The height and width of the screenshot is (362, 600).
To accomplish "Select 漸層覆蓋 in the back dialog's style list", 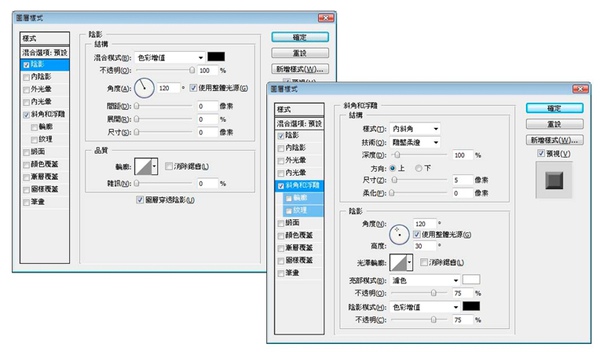I will point(44,176).
